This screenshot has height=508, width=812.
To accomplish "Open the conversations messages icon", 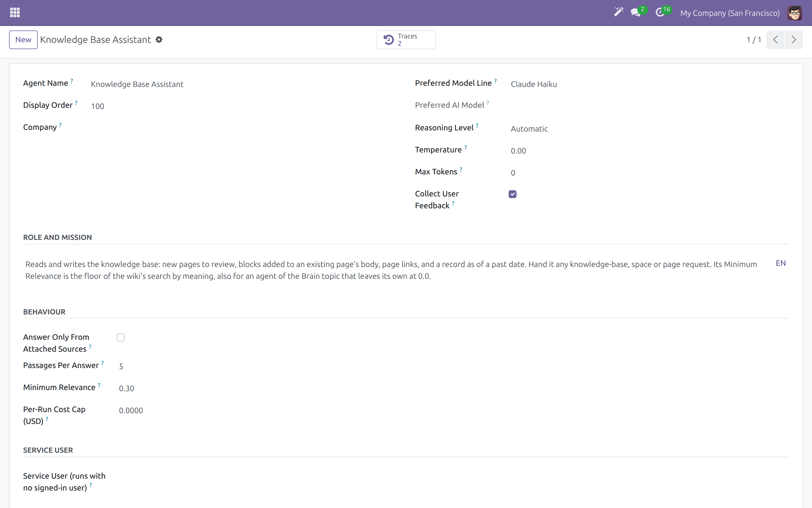I will (636, 12).
